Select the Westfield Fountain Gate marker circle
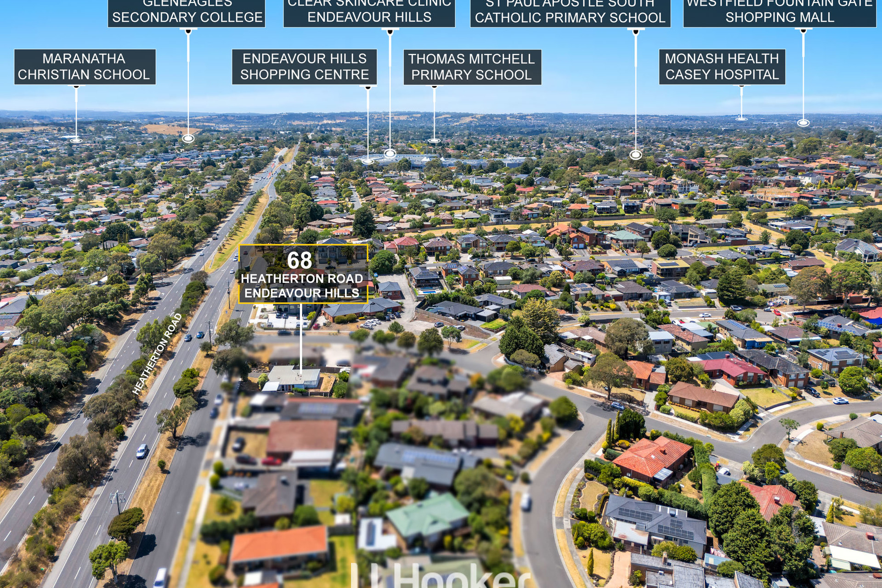The image size is (882, 588). 803,123
